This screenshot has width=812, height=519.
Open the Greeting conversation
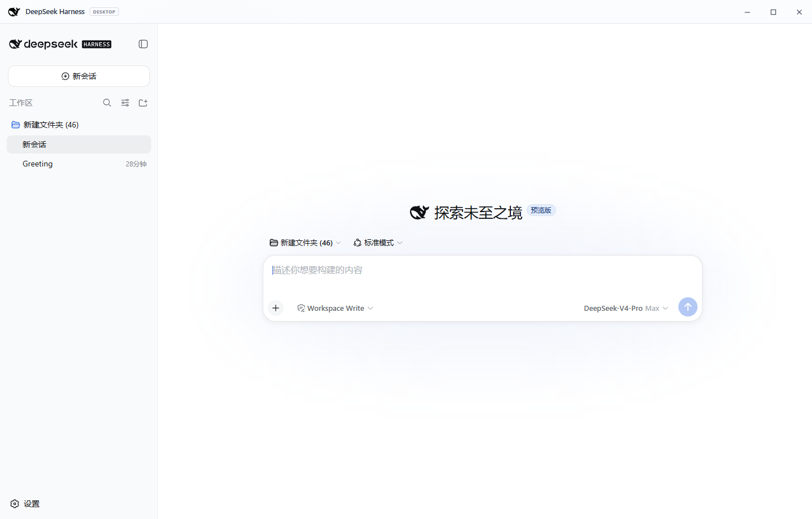(x=79, y=164)
